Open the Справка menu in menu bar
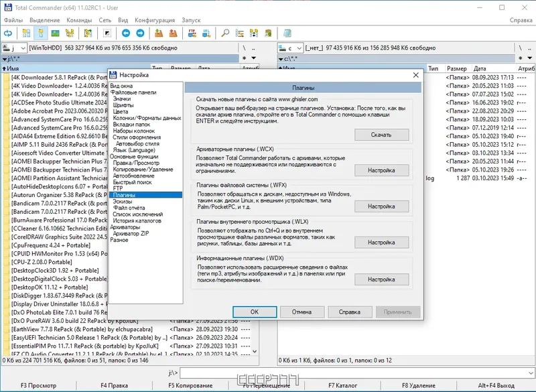536x392 pixels. coord(521,20)
